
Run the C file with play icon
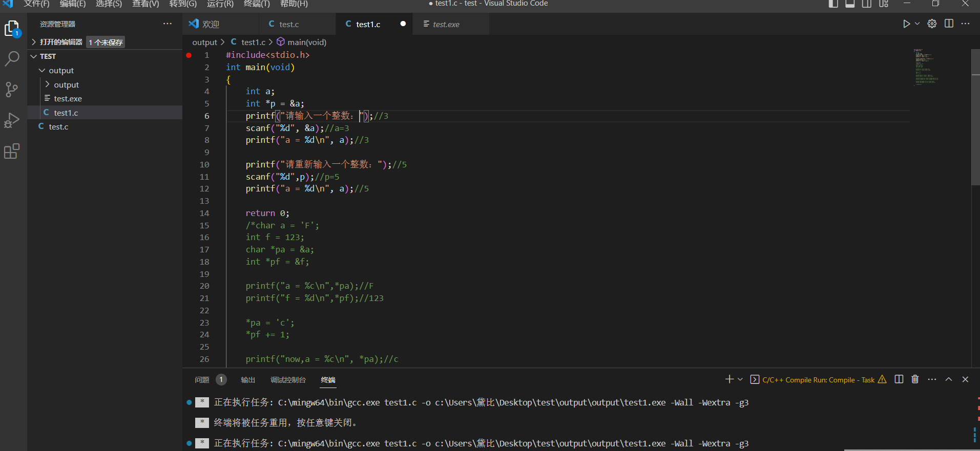(906, 24)
